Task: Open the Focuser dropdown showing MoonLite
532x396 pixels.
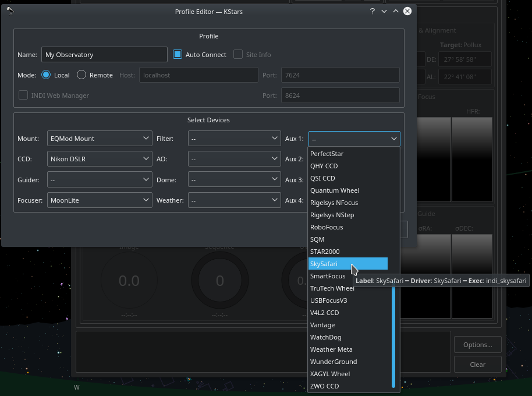Action: pos(100,200)
